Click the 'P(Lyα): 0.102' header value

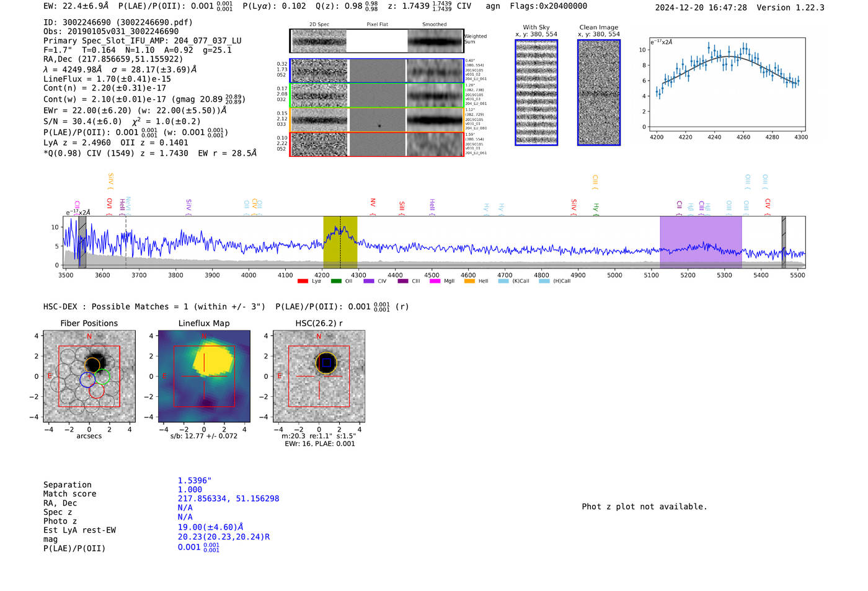tap(274, 6)
